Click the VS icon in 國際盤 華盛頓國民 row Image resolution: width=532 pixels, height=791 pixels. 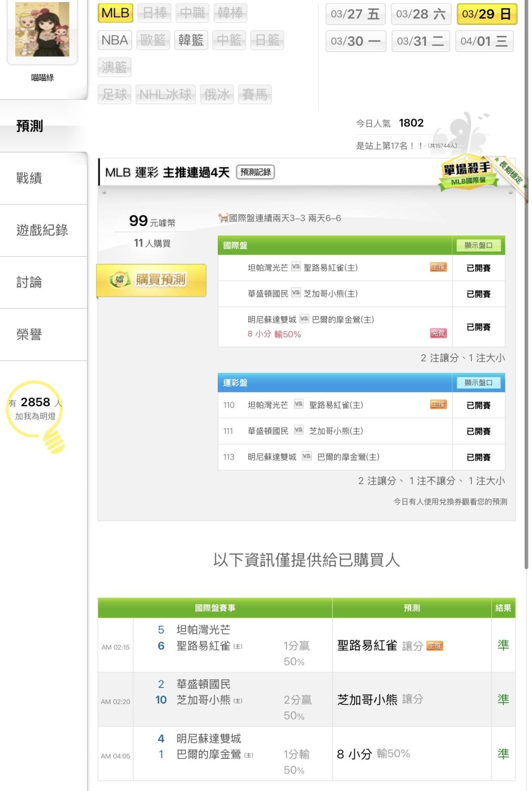pos(296,293)
